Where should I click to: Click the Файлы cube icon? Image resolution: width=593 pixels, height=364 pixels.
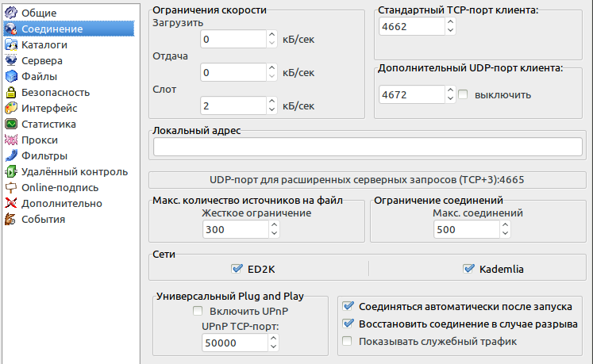(11, 76)
